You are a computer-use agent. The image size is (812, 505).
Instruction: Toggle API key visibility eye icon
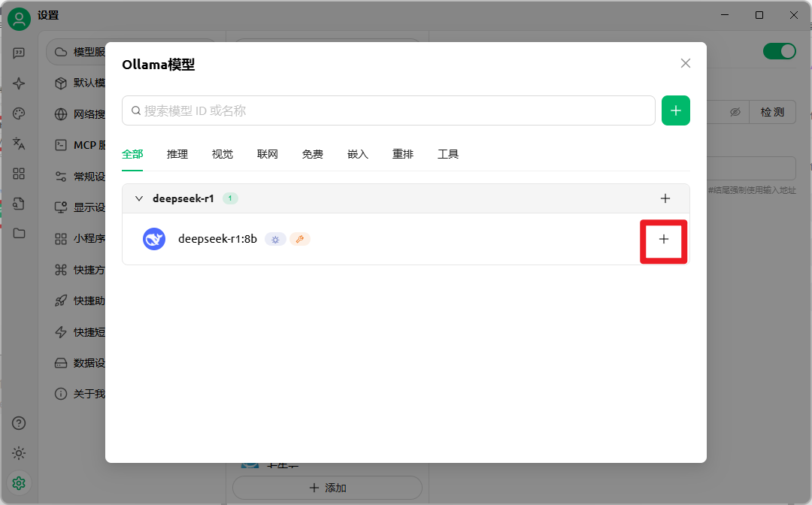pos(735,112)
